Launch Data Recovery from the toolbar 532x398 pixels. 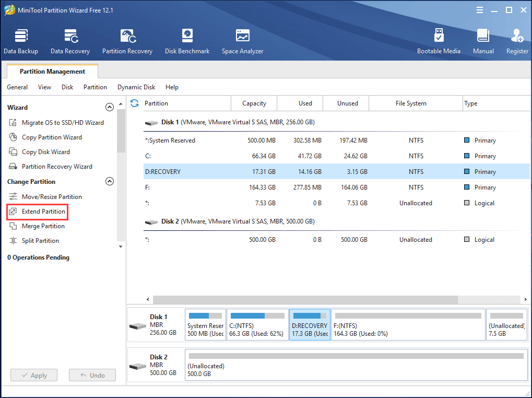70,41
